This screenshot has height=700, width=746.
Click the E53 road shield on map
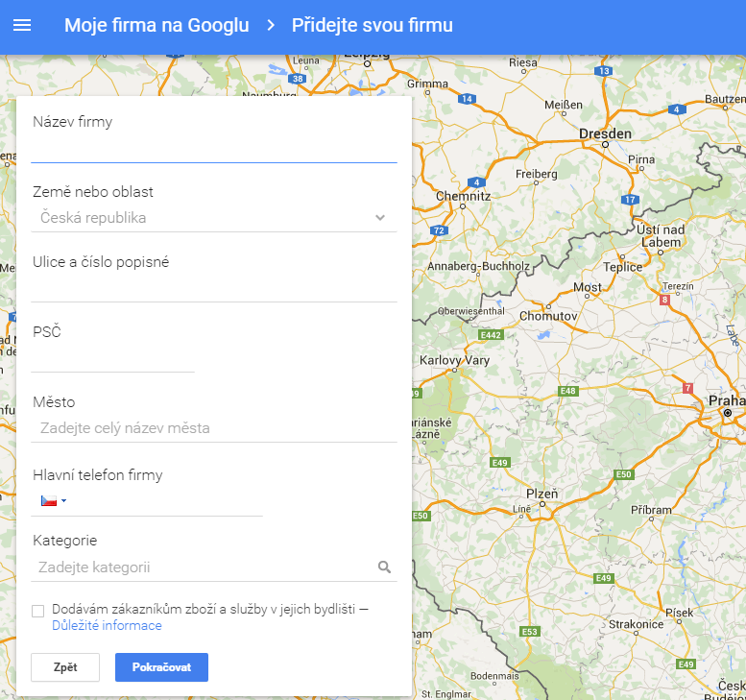click(530, 632)
